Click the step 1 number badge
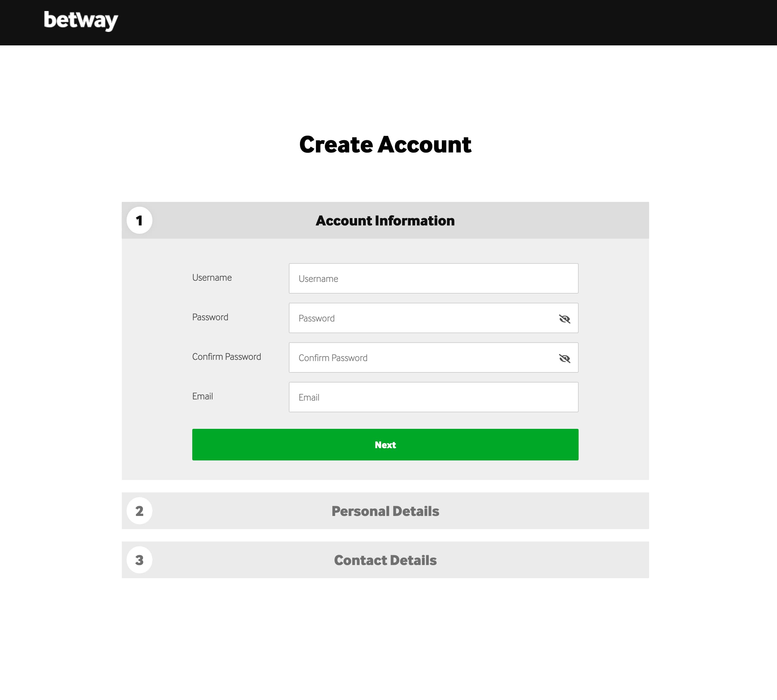 [x=139, y=220]
